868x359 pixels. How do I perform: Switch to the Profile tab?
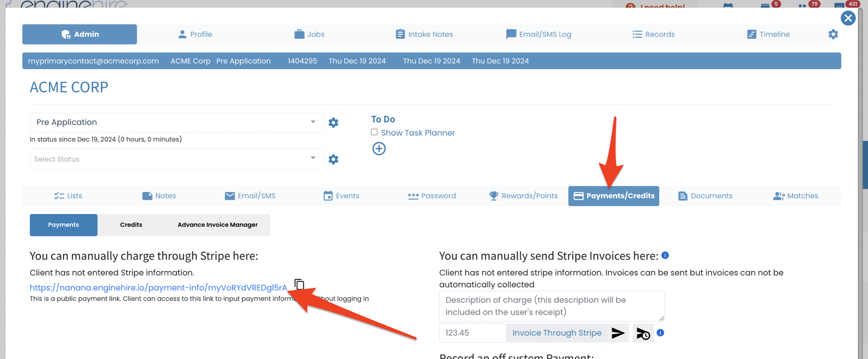[x=195, y=34]
